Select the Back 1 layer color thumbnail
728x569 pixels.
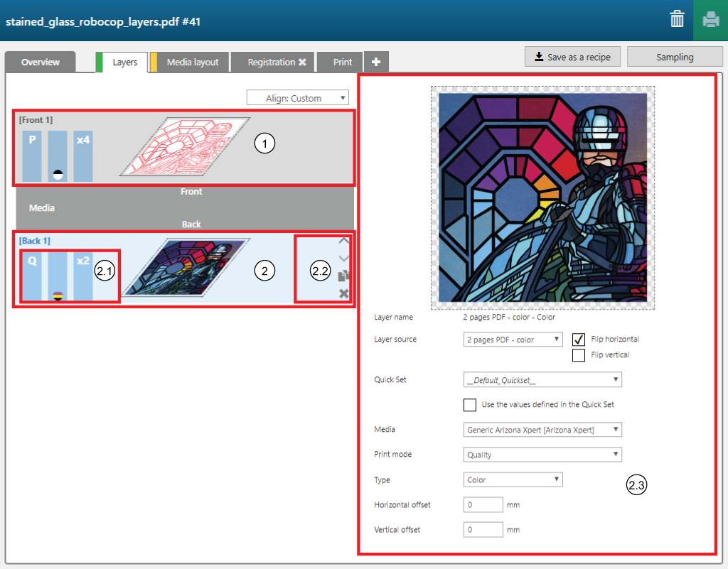(x=185, y=267)
